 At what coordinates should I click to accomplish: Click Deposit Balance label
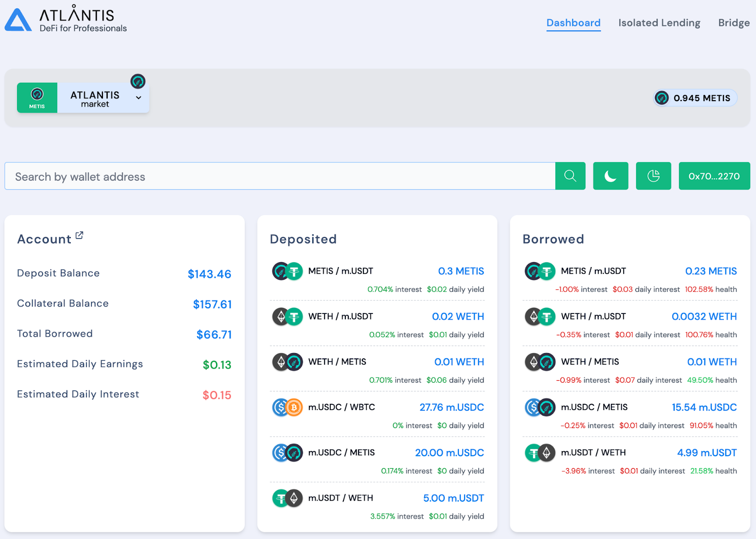[x=58, y=273]
